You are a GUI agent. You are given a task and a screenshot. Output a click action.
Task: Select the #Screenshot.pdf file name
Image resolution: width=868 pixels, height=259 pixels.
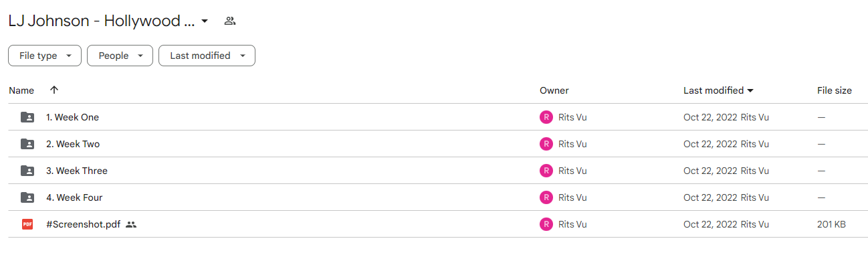[x=84, y=224]
